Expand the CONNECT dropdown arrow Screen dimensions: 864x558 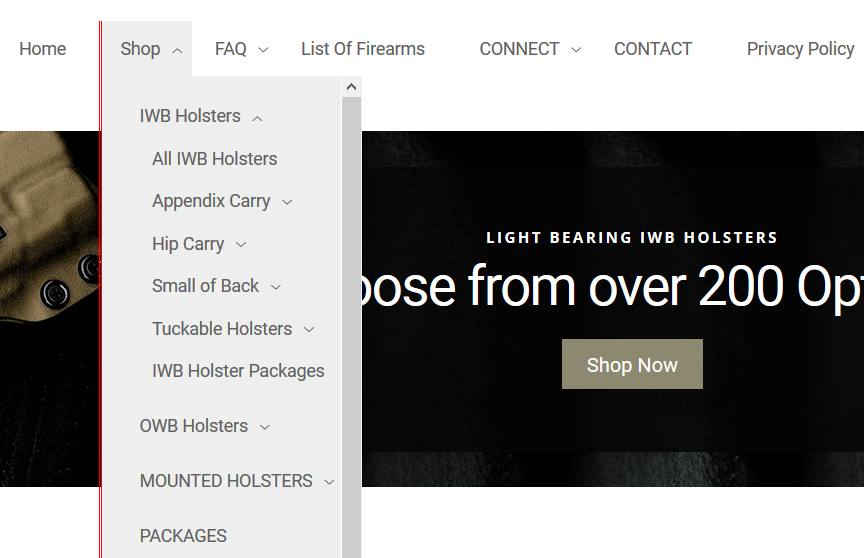(x=576, y=50)
